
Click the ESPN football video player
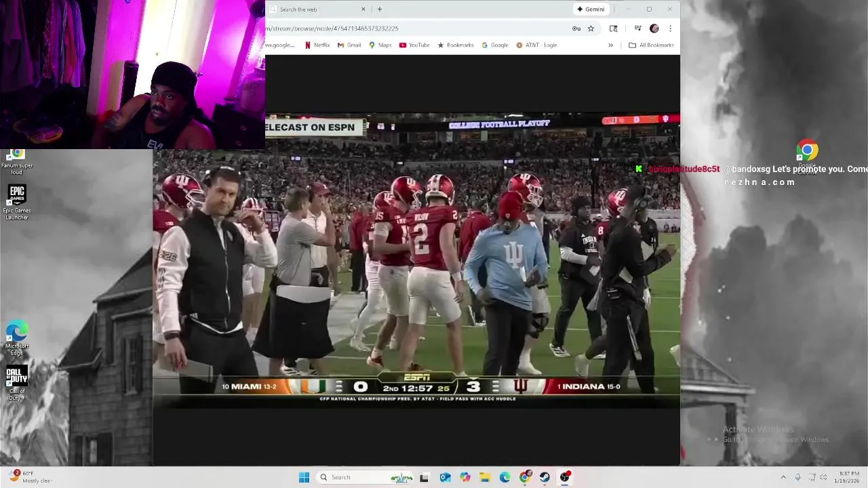(416, 260)
